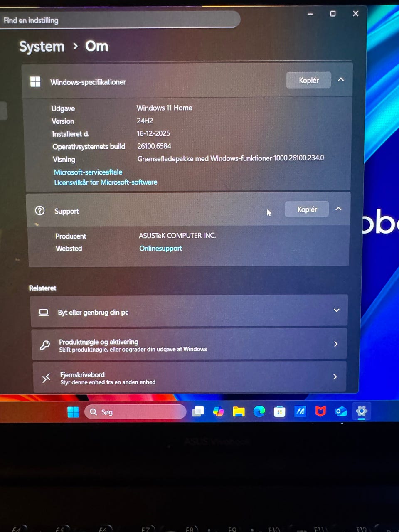Click the Operativsystemets build label
Image resolution: width=399 pixels, height=532 pixels.
[89, 147]
